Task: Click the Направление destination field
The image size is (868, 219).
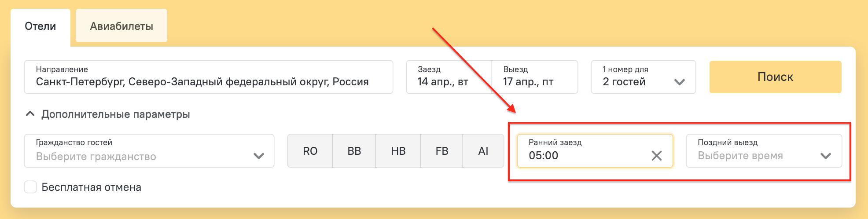Action: coord(208,77)
